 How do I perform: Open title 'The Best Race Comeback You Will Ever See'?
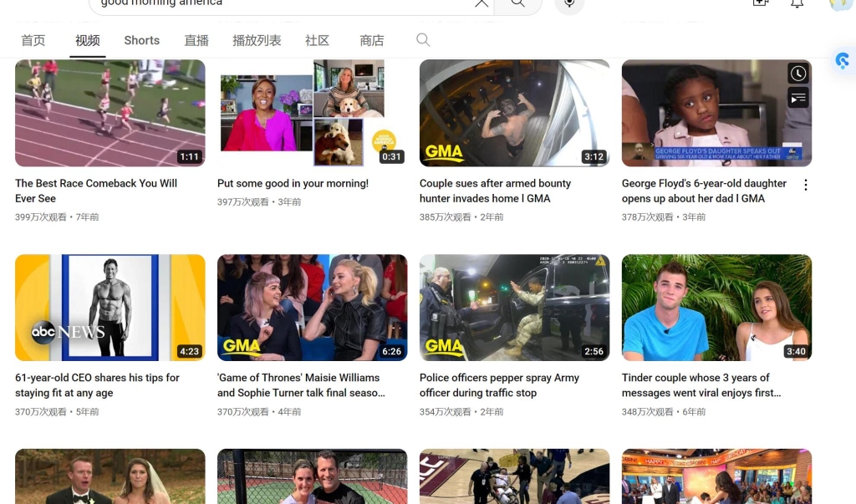pyautogui.click(x=96, y=191)
